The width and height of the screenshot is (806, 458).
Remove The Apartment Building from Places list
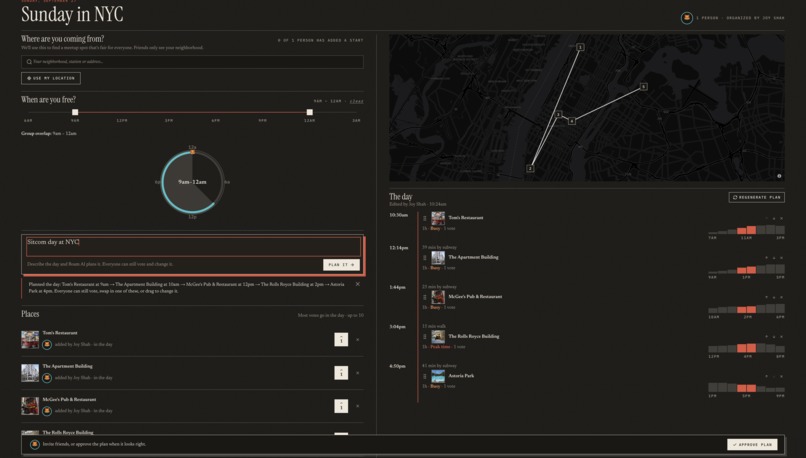[x=358, y=373]
